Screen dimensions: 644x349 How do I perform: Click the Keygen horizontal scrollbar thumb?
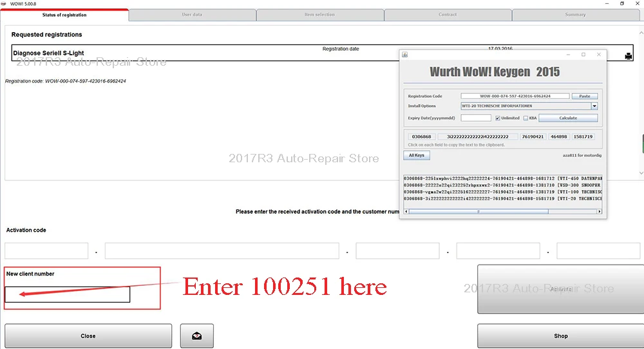coord(478,211)
